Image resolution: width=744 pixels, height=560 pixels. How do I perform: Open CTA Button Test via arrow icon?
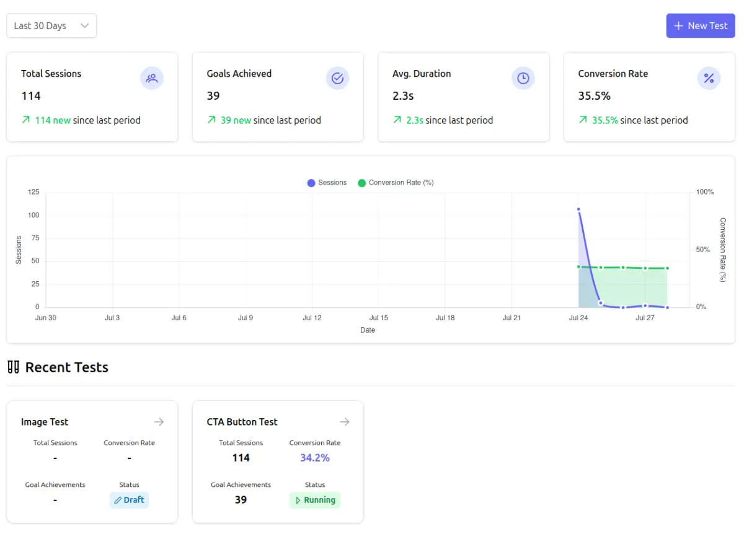click(345, 422)
